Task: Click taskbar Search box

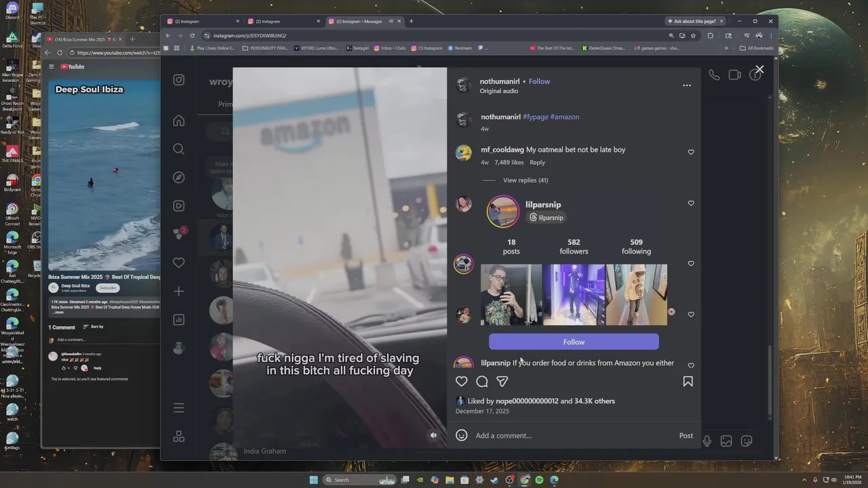Action: coord(359,480)
